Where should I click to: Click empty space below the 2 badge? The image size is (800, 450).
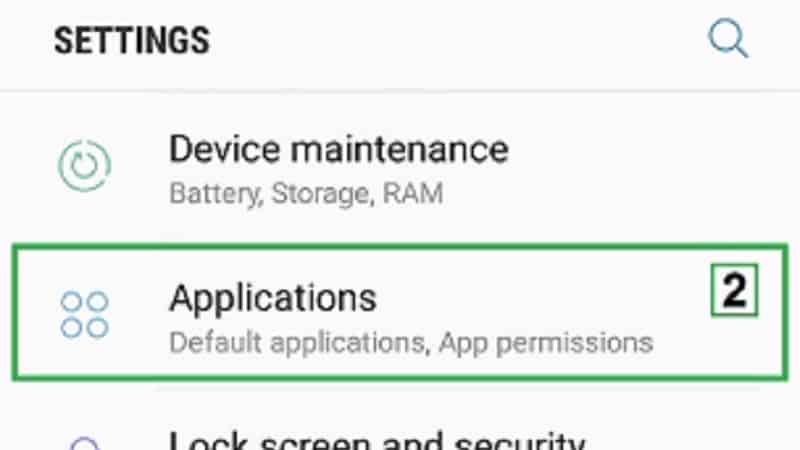pos(735,347)
